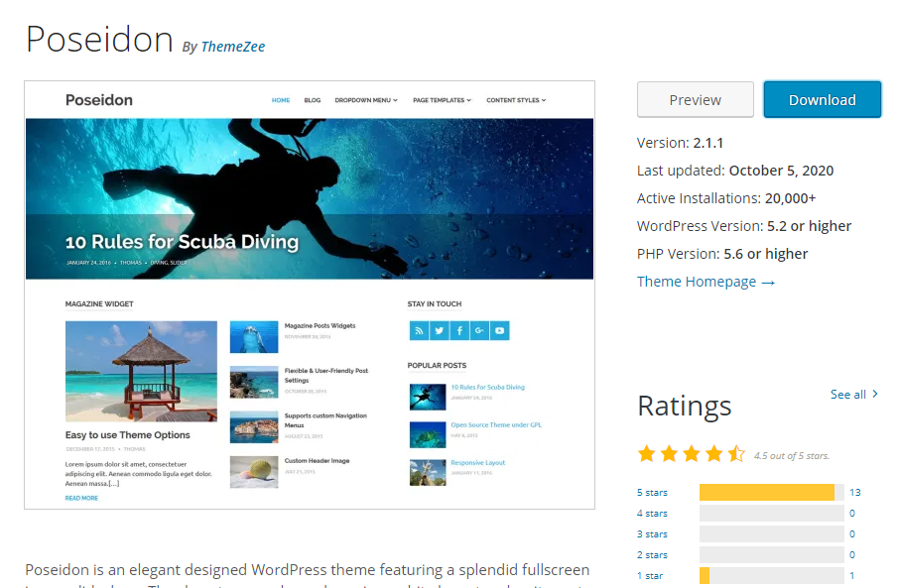This screenshot has height=588, width=899.
Task: Select BLOG in the preview navigation
Action: (x=313, y=100)
